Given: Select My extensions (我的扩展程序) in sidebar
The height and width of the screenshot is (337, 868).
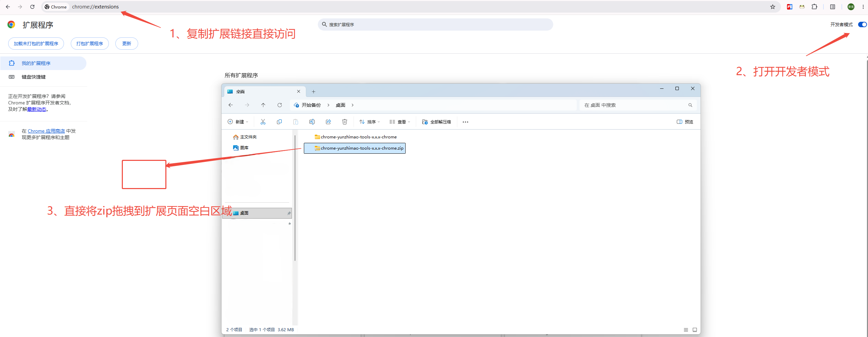Looking at the screenshot, I should click(x=43, y=63).
